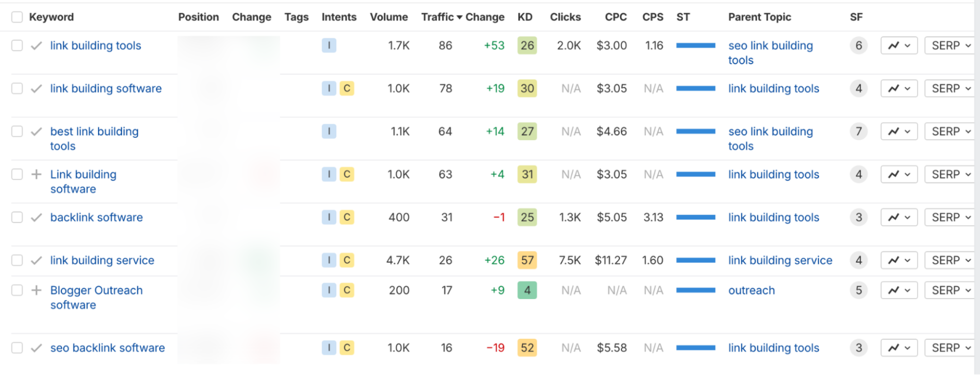Screen dimensions: 980x375
Task: Check the backlink software row checkbox
Action: (16, 217)
